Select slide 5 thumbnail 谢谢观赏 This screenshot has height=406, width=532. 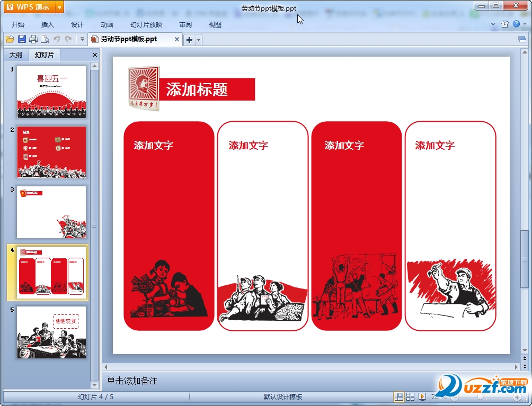51,332
